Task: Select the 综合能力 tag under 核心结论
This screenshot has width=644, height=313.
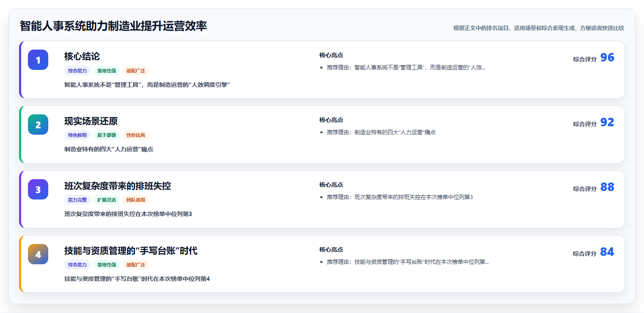Action: [x=77, y=71]
